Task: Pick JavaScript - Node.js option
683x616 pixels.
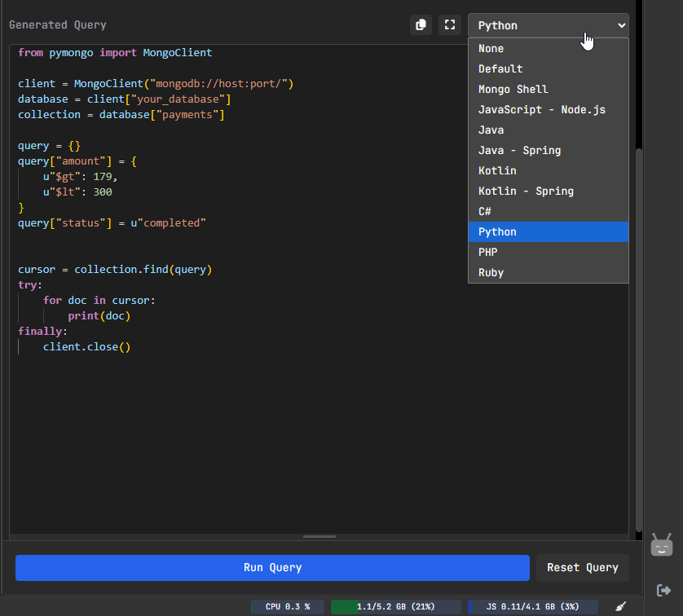Action: (x=548, y=110)
